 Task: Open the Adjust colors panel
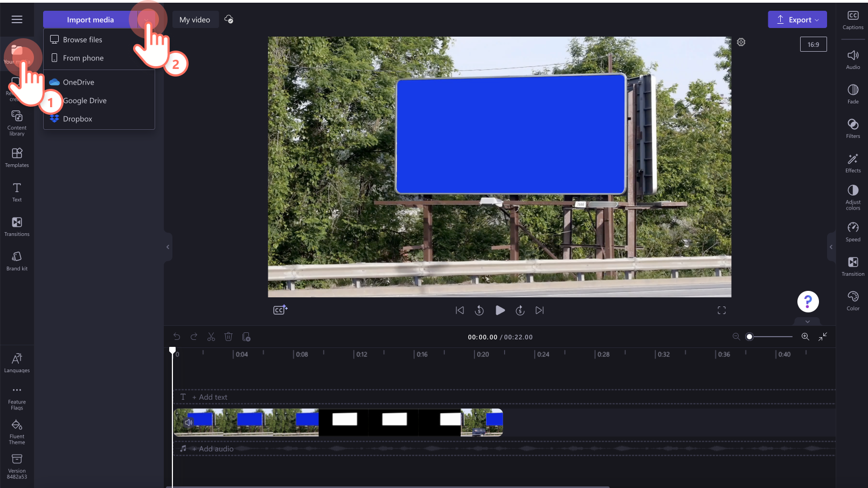[853, 197]
